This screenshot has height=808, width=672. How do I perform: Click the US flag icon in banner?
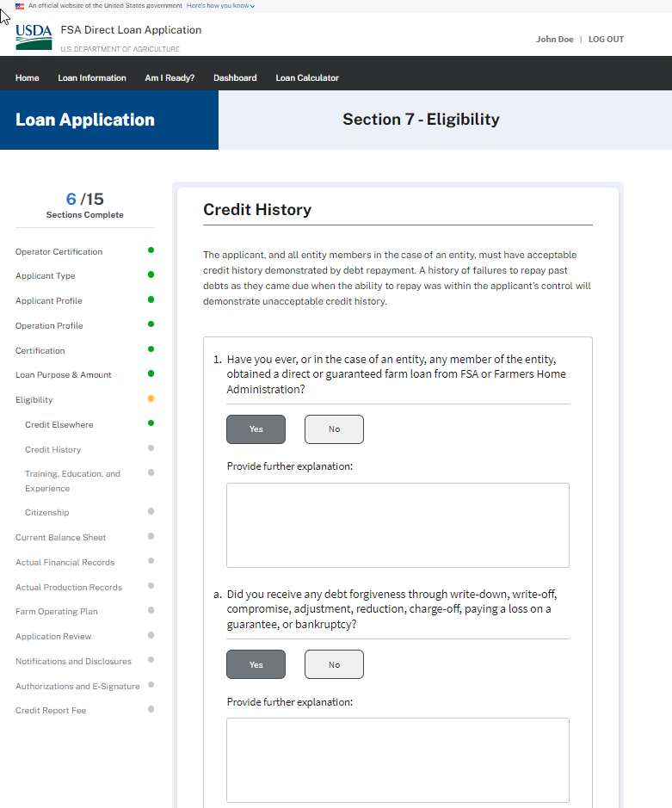[x=20, y=6]
